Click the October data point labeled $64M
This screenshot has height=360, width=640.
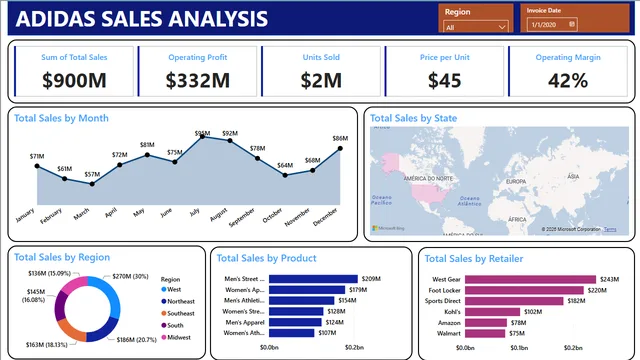pyautogui.click(x=285, y=175)
